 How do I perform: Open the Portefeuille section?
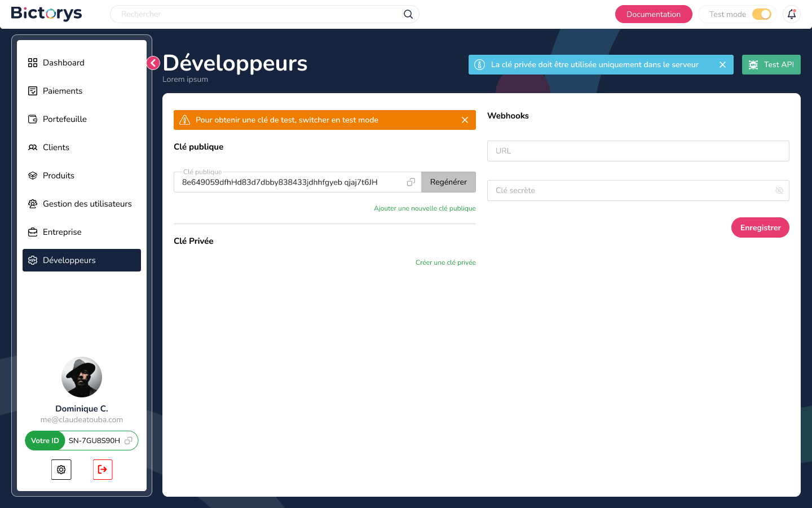point(82,119)
